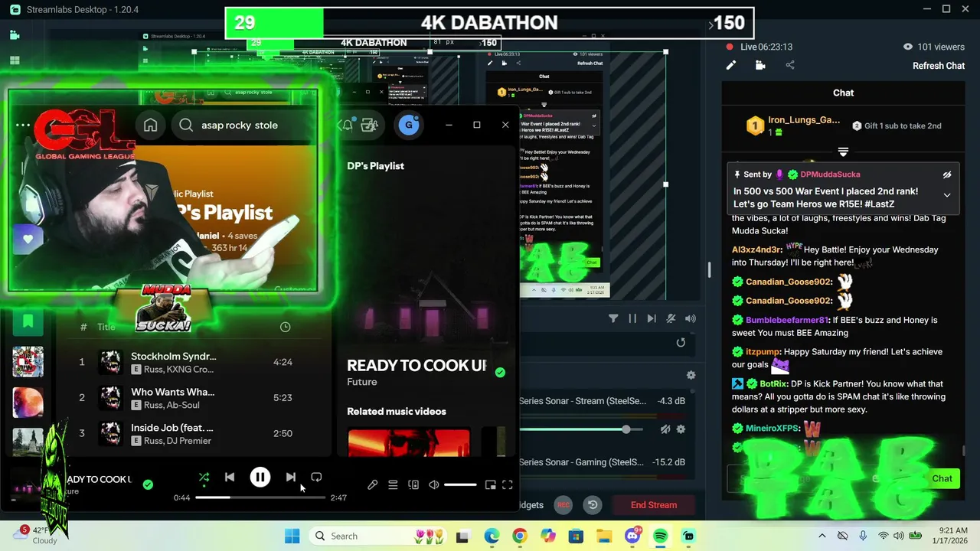Click Refresh Chat
This screenshot has width=980, height=551.
point(938,66)
